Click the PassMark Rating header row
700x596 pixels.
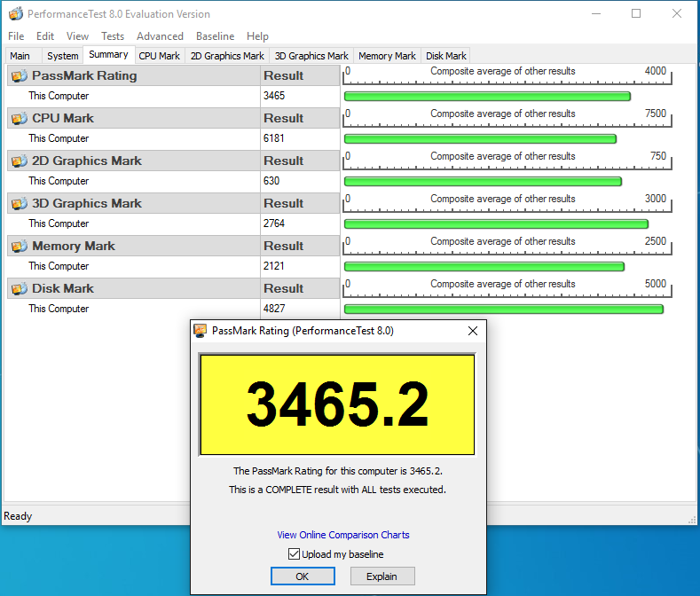(x=174, y=75)
